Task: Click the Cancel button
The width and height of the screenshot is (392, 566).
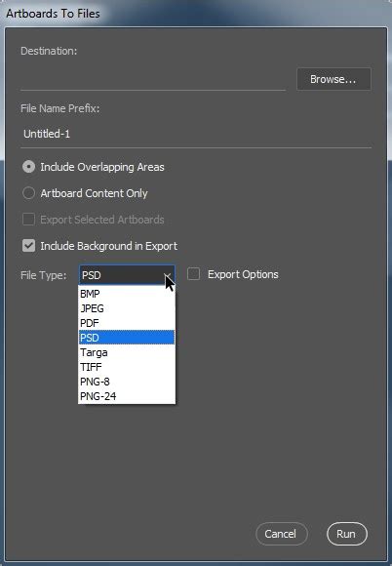Action: [x=281, y=534]
